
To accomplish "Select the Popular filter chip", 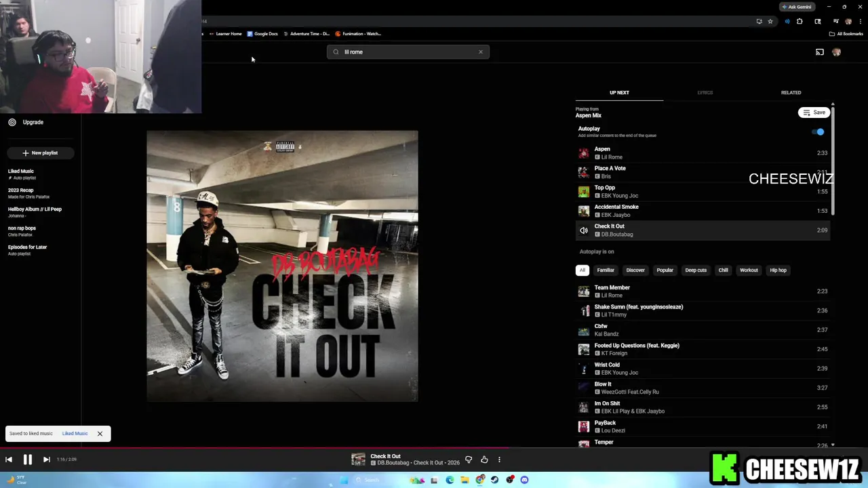I will pyautogui.click(x=665, y=270).
